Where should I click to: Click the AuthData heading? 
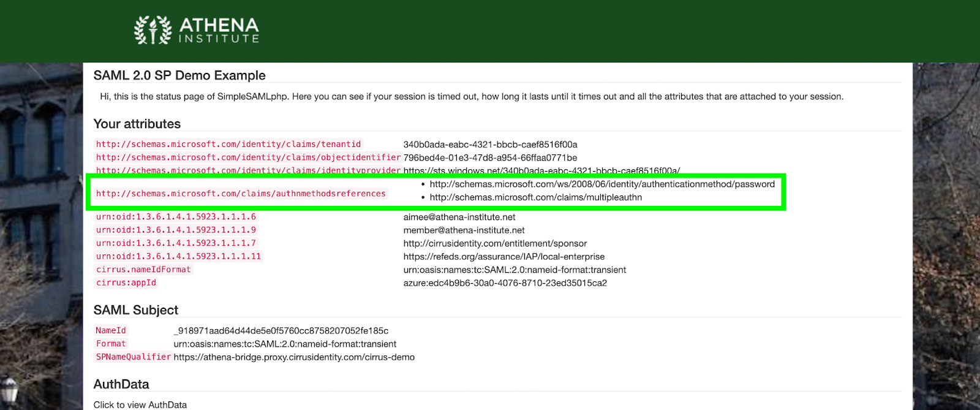tap(121, 384)
